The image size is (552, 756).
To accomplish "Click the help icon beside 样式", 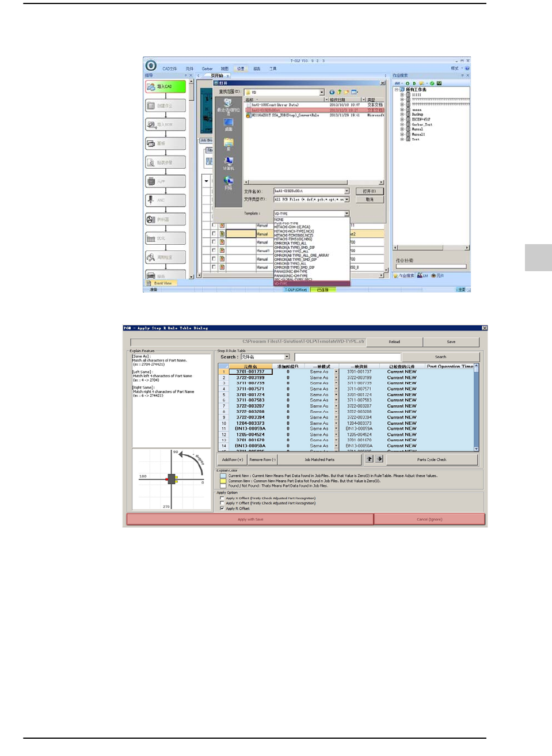I will coord(467,69).
